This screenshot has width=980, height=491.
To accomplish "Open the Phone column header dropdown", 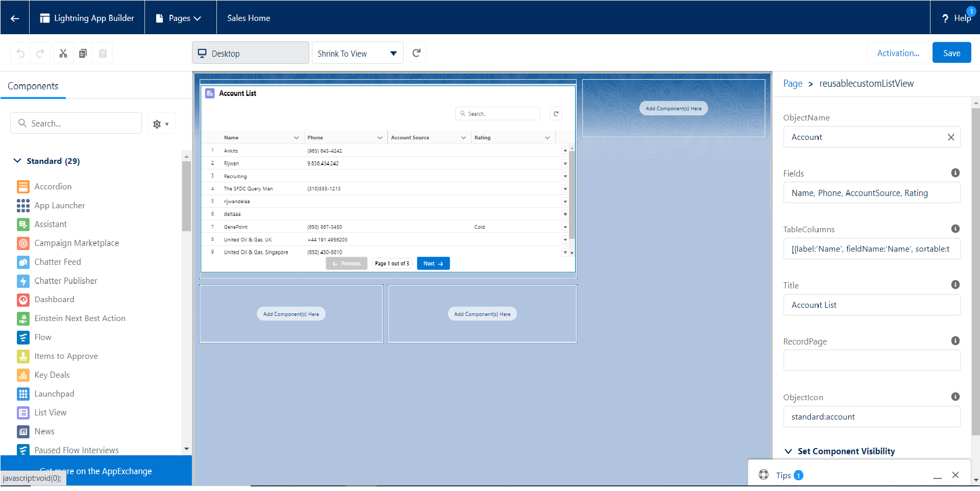I will click(x=380, y=138).
